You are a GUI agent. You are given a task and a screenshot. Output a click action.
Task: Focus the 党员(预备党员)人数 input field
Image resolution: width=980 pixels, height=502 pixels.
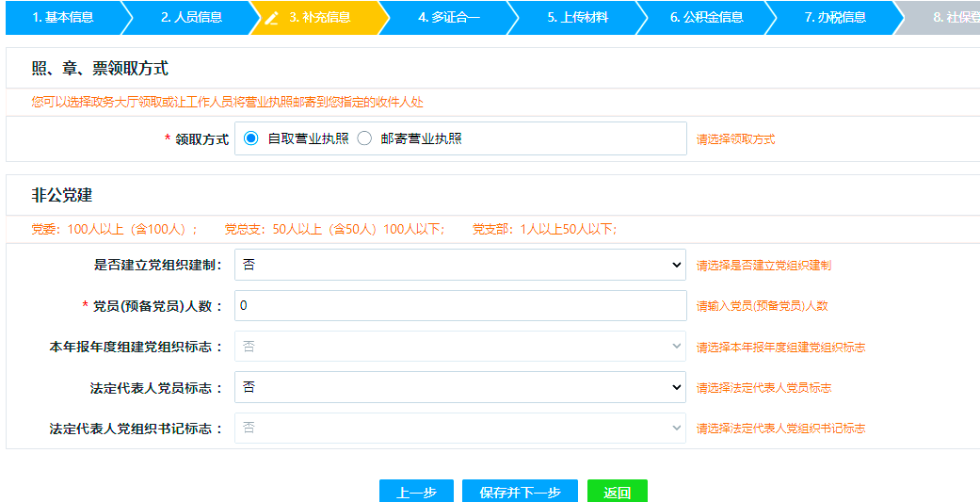(x=459, y=306)
